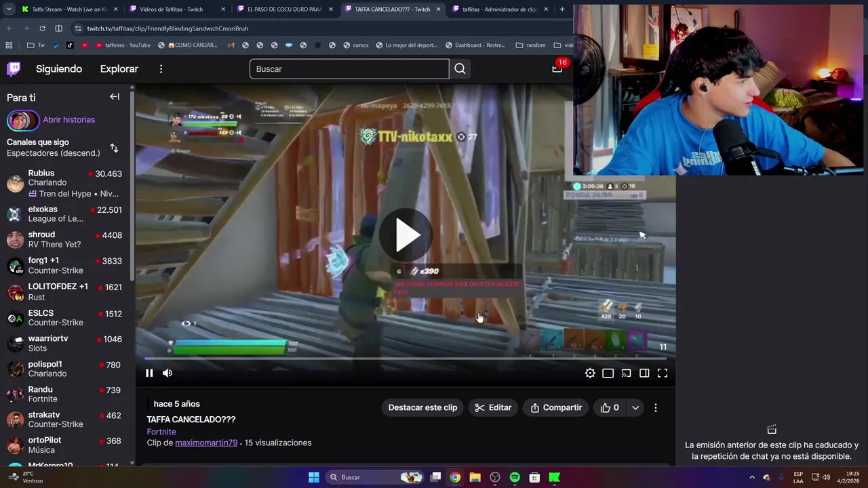Click the search magnifier button
Viewport: 868px width, 488px height.
[x=460, y=69]
